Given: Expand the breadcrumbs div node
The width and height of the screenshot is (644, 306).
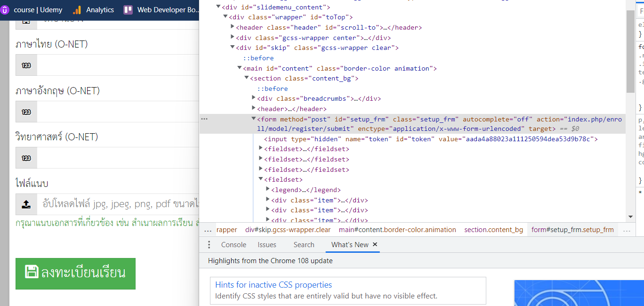Looking at the screenshot, I should tap(254, 98).
